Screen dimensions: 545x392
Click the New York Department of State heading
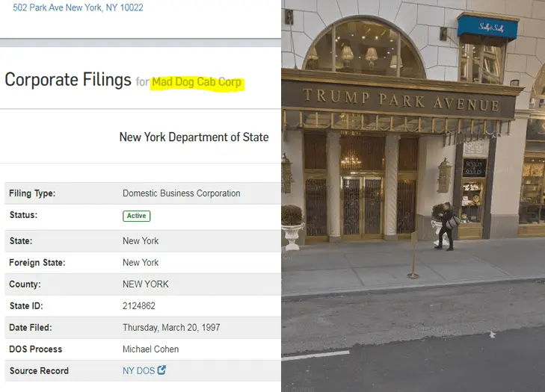click(x=194, y=137)
